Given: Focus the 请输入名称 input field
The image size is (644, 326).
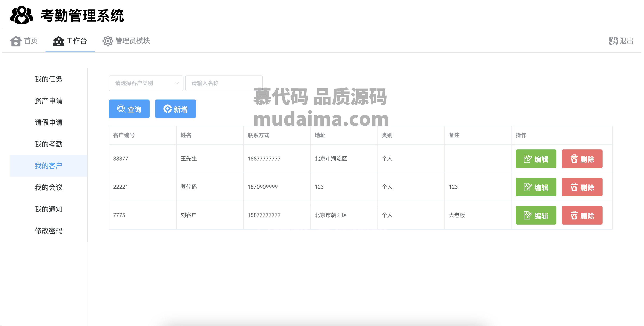Looking at the screenshot, I should (x=224, y=83).
